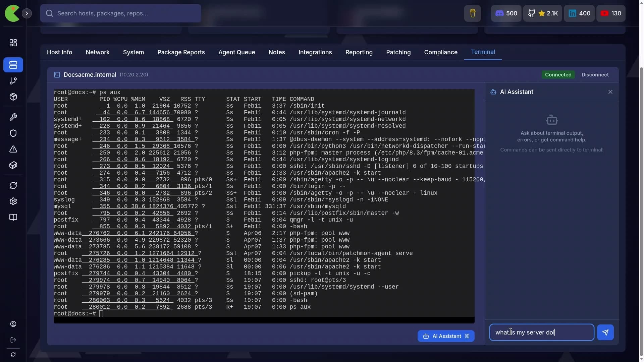Click the qmgr -l -t unix -u row
644x362 pixels.
pos(203,220)
